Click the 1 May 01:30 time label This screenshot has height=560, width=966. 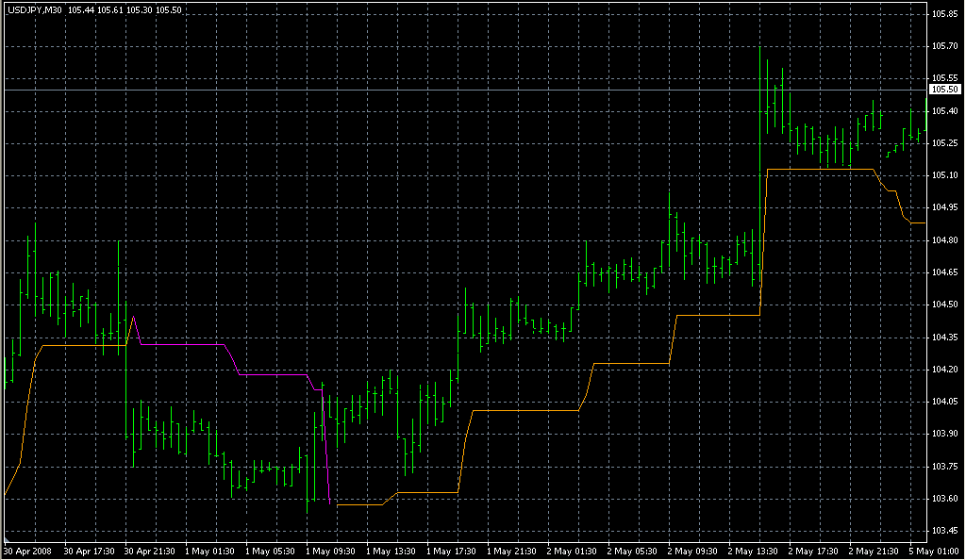pyautogui.click(x=209, y=552)
